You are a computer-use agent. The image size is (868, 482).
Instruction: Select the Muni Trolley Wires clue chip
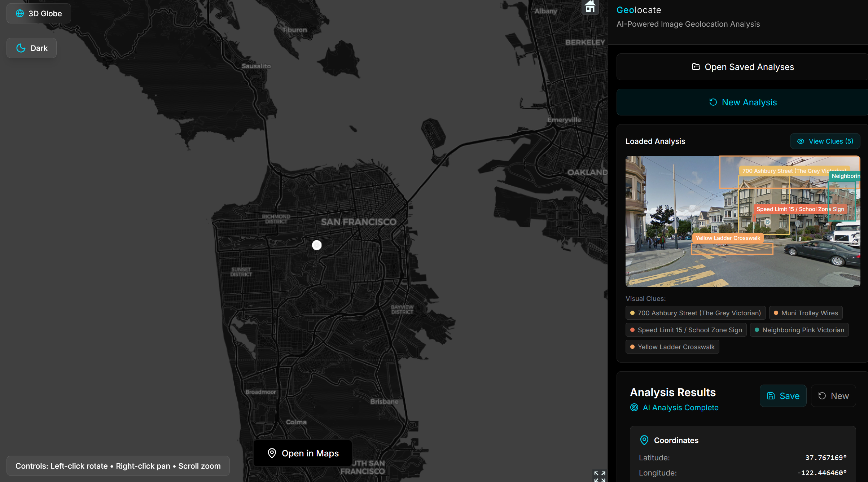pyautogui.click(x=806, y=313)
